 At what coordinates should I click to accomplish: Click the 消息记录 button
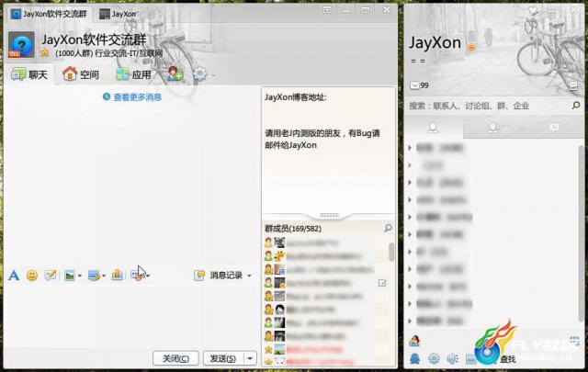click(226, 276)
